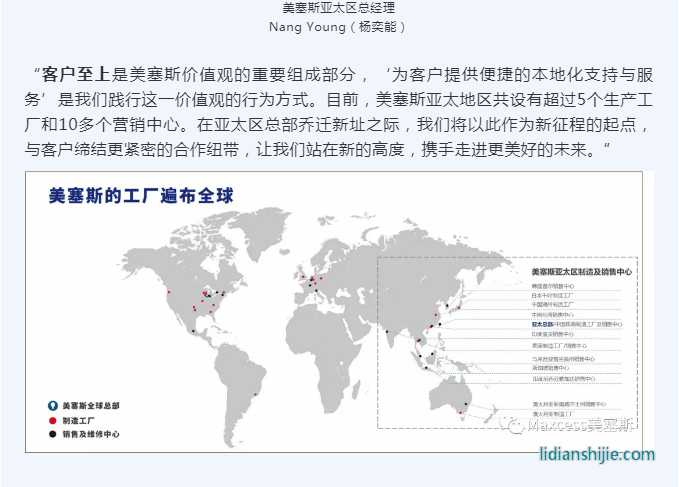Click the 澳大利亚制造工厂 entry
This screenshot has height=487, width=679.
pos(553,414)
